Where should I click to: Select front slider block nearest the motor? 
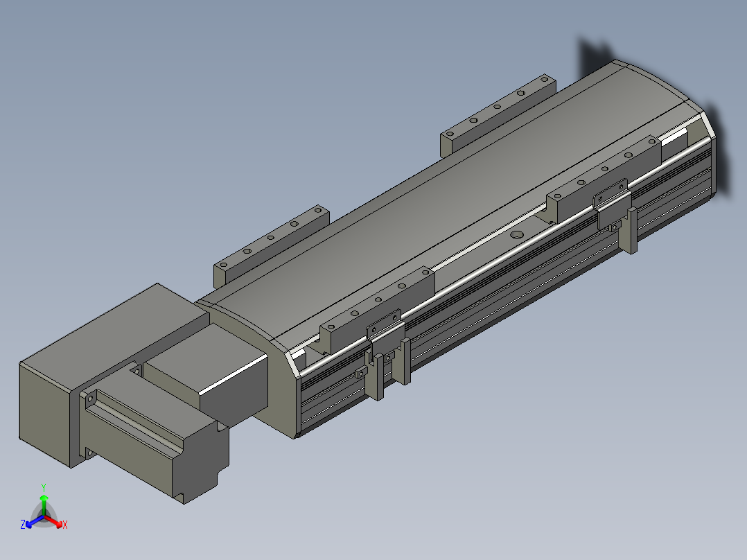(377, 310)
